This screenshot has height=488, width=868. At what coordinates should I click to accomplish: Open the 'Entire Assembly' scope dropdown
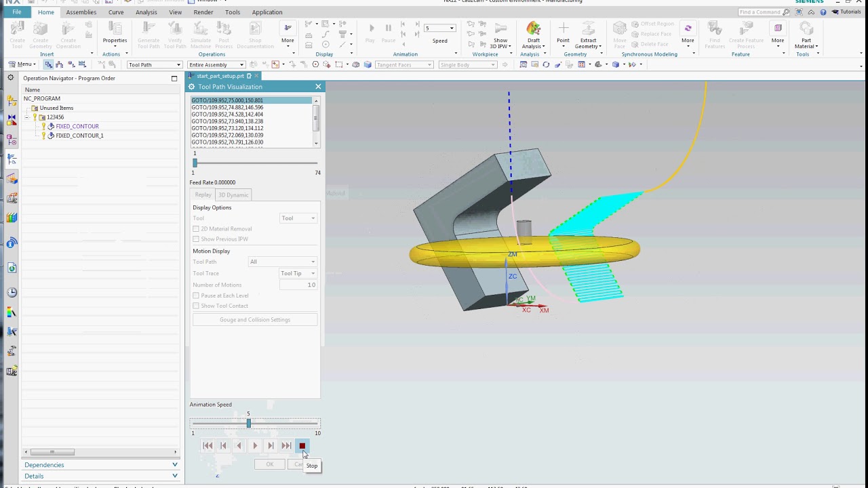tap(217, 65)
